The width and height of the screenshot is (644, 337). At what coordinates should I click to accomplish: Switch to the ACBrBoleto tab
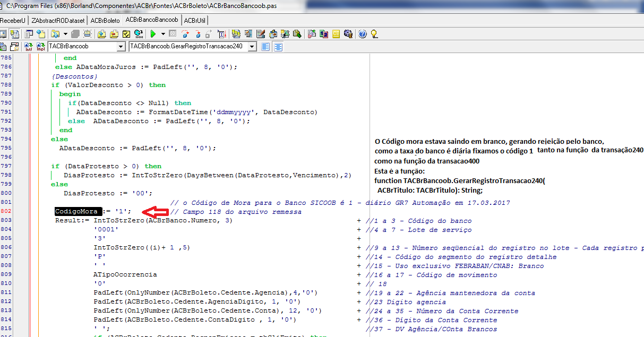[105, 20]
